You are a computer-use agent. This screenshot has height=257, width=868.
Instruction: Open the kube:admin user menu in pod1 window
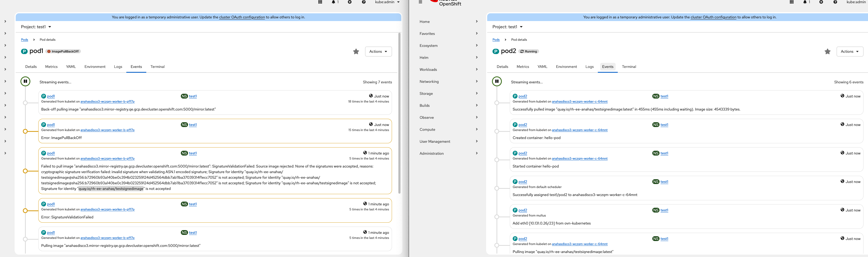tap(387, 2)
